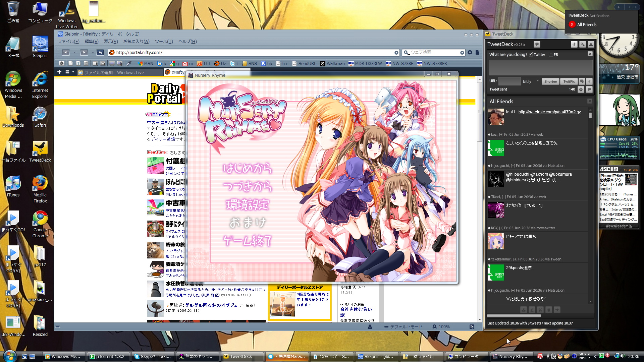Switch to ファイルの追加 Windows Live tab
The width and height of the screenshot is (644, 362).
point(114,72)
